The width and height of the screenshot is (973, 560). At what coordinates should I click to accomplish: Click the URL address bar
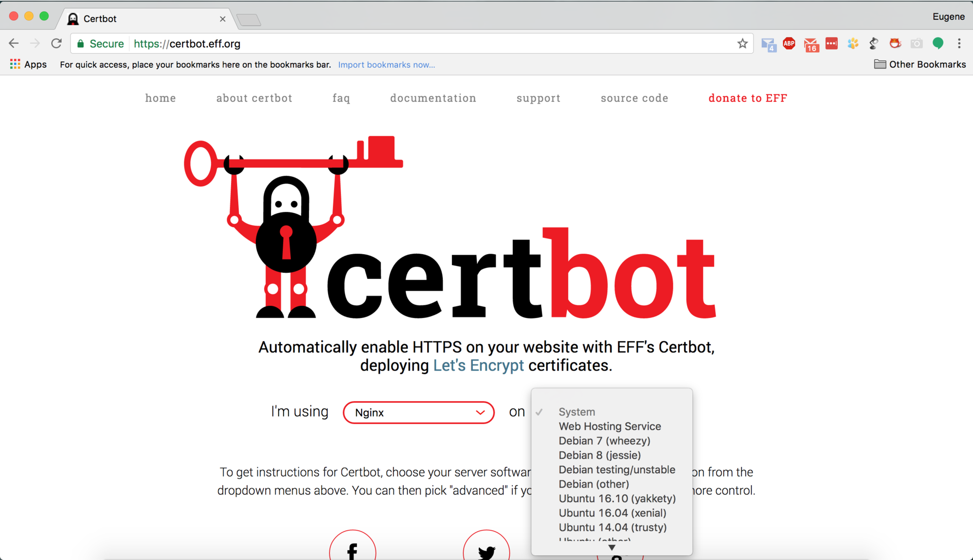405,44
